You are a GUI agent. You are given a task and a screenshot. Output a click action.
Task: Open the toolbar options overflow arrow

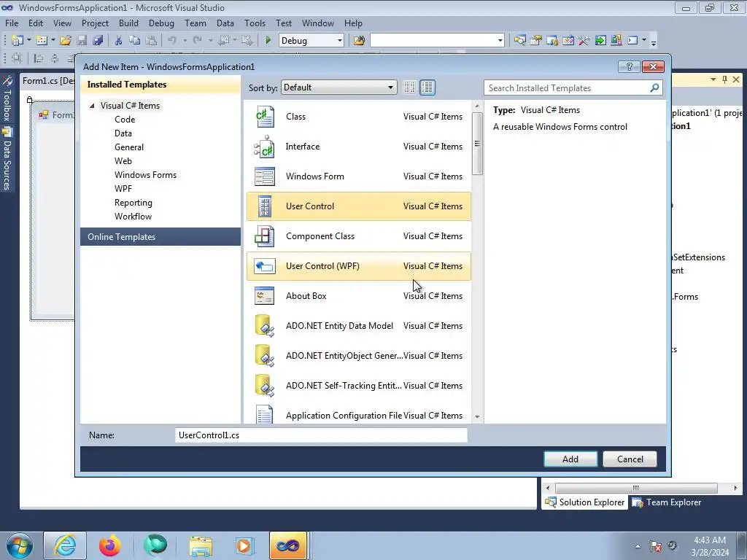[654, 42]
